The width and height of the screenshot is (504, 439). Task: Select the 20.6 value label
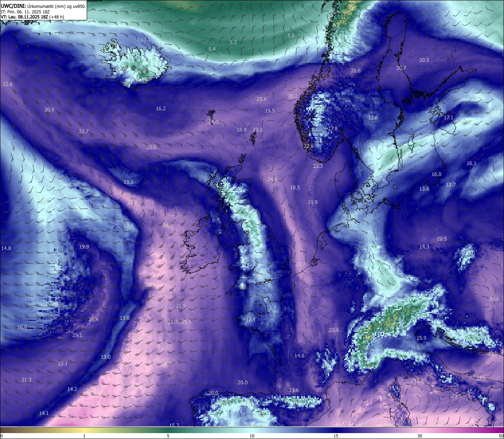pos(356,71)
